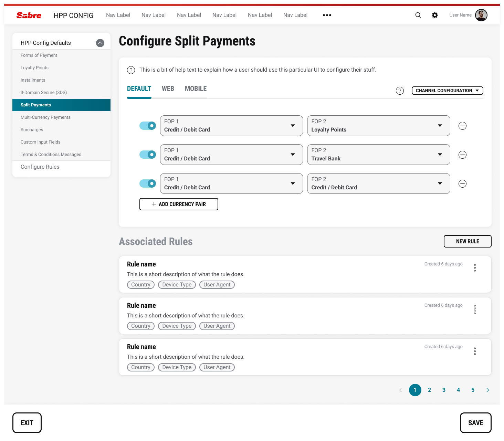Open Installments in sidebar
The height and width of the screenshot is (441, 504).
[x=61, y=80]
